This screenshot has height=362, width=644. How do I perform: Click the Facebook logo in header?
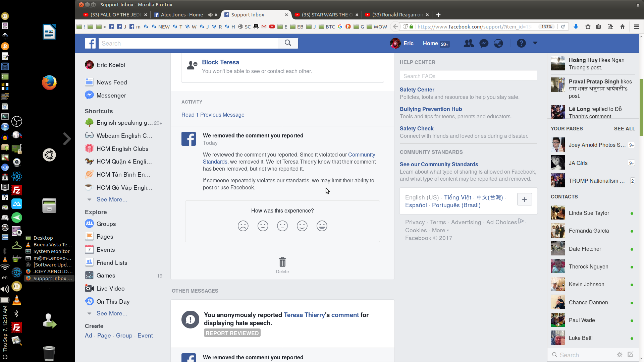pyautogui.click(x=90, y=43)
